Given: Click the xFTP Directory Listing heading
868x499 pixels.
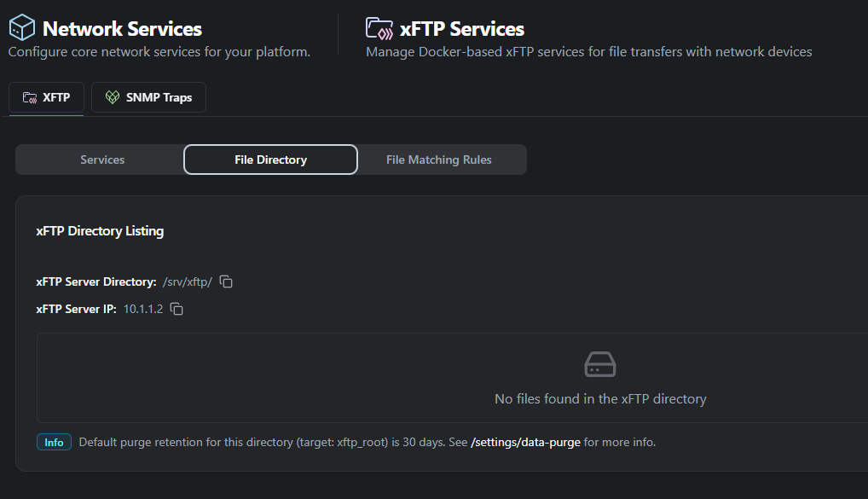Looking at the screenshot, I should click(100, 230).
